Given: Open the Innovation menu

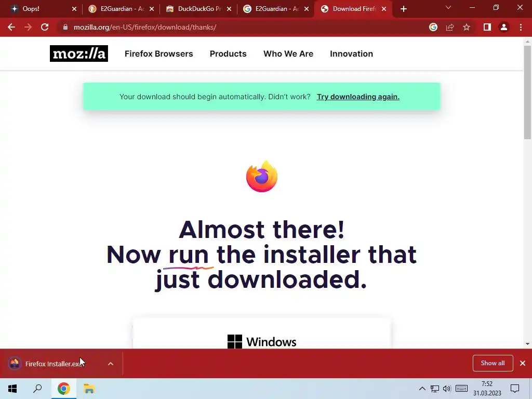Looking at the screenshot, I should (x=352, y=54).
